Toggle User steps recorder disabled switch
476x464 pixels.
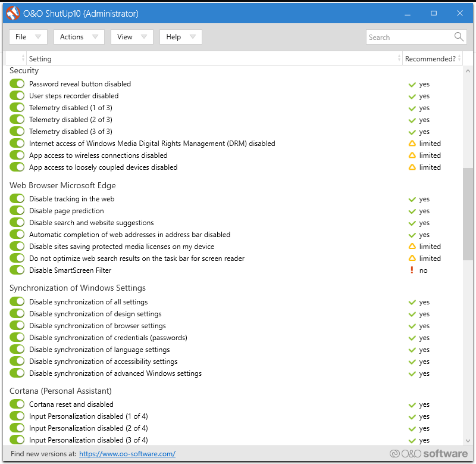pos(17,95)
